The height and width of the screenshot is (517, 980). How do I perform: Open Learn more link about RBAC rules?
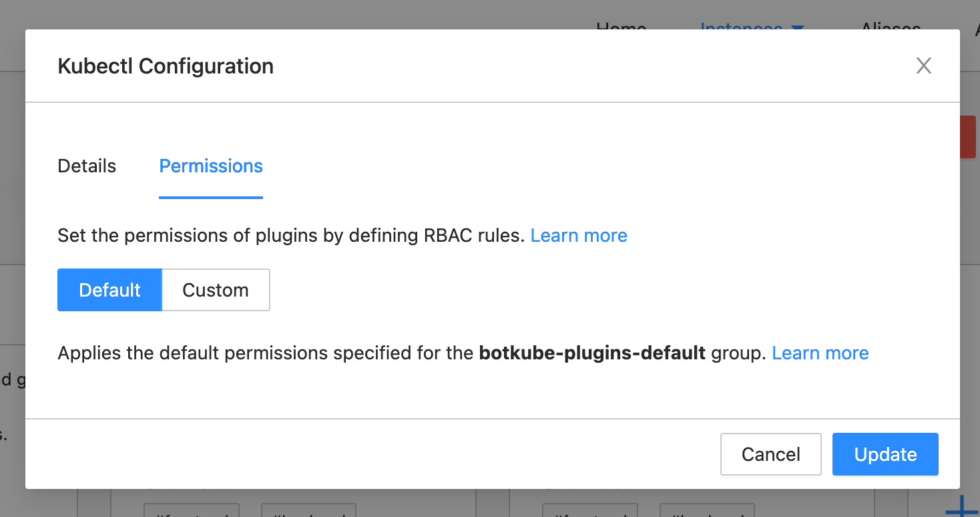(x=579, y=235)
